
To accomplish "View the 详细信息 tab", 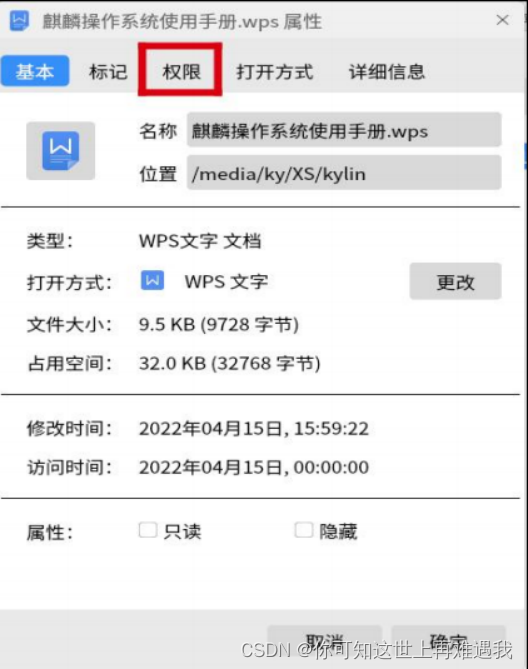I will (x=387, y=72).
